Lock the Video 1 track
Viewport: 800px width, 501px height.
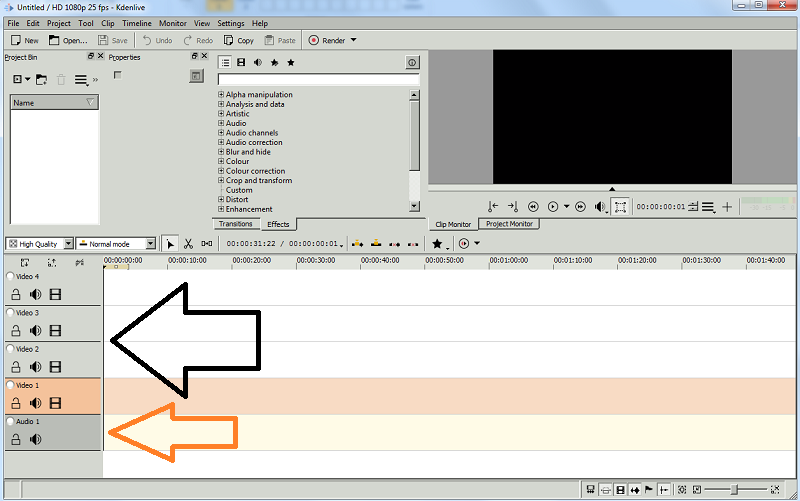coord(16,403)
